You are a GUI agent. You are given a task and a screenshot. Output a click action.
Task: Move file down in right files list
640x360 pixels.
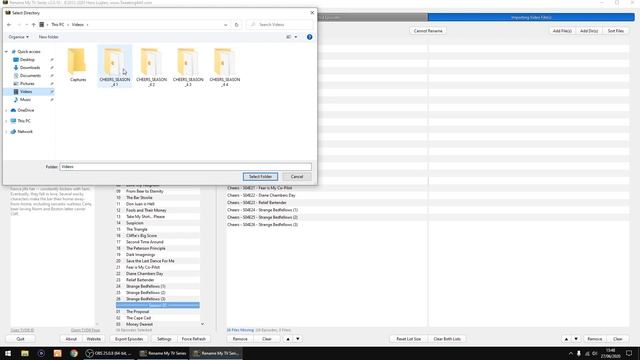tap(576, 339)
